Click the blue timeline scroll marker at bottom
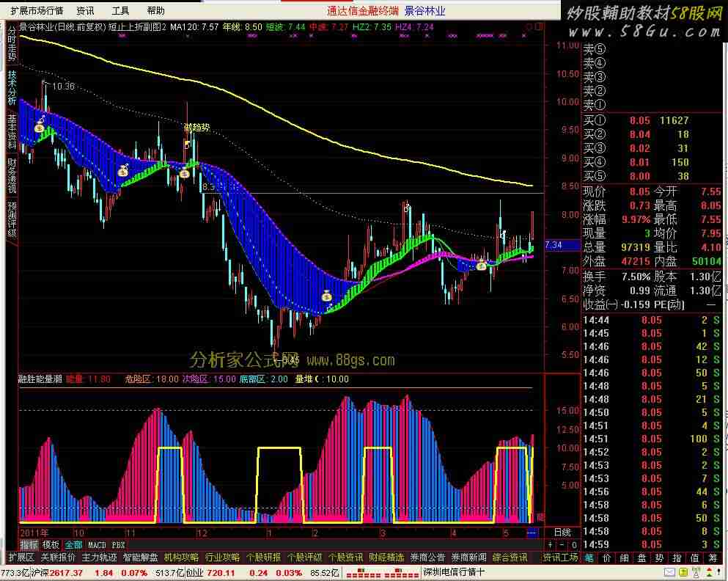The height and width of the screenshot is (581, 728). (x=532, y=532)
